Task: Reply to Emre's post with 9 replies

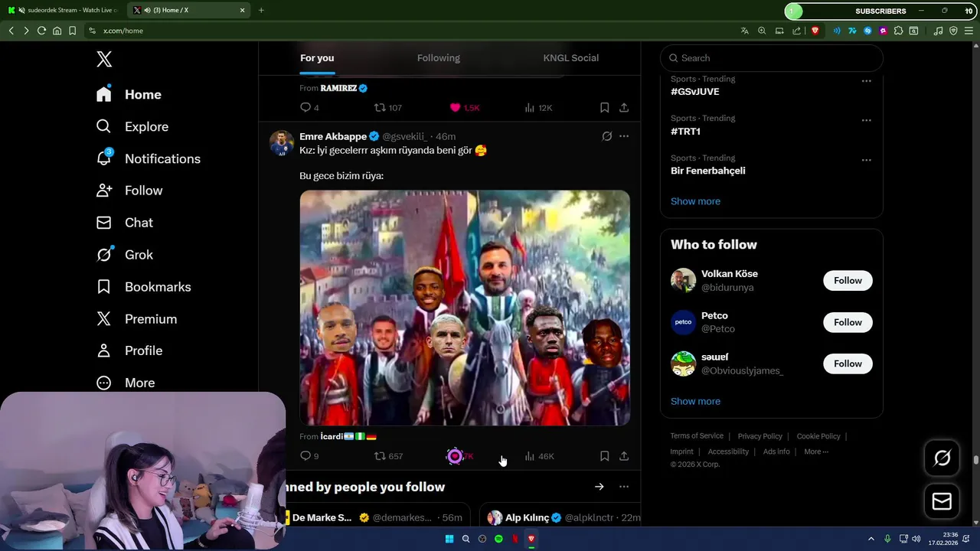Action: (x=309, y=456)
